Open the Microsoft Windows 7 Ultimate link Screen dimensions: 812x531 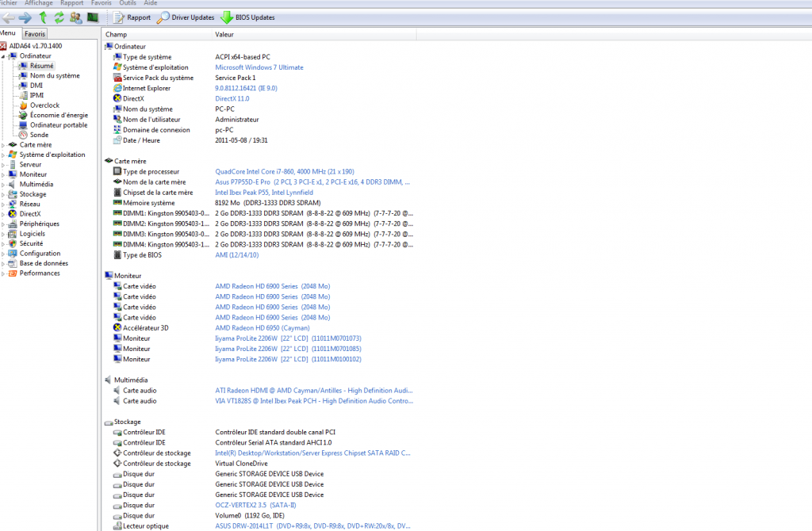[259, 67]
